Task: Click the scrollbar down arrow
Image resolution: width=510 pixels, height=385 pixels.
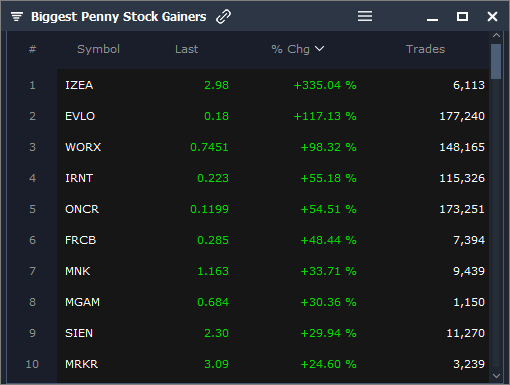Action: (496, 376)
